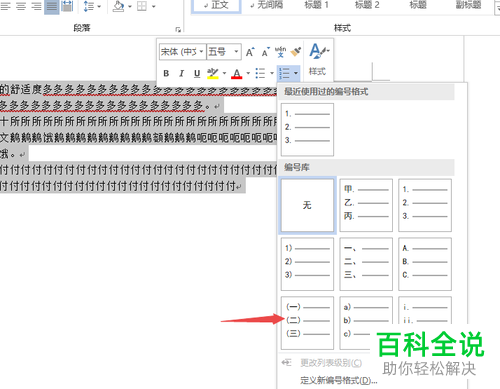Open highlight color dropdown arrow

point(224,73)
